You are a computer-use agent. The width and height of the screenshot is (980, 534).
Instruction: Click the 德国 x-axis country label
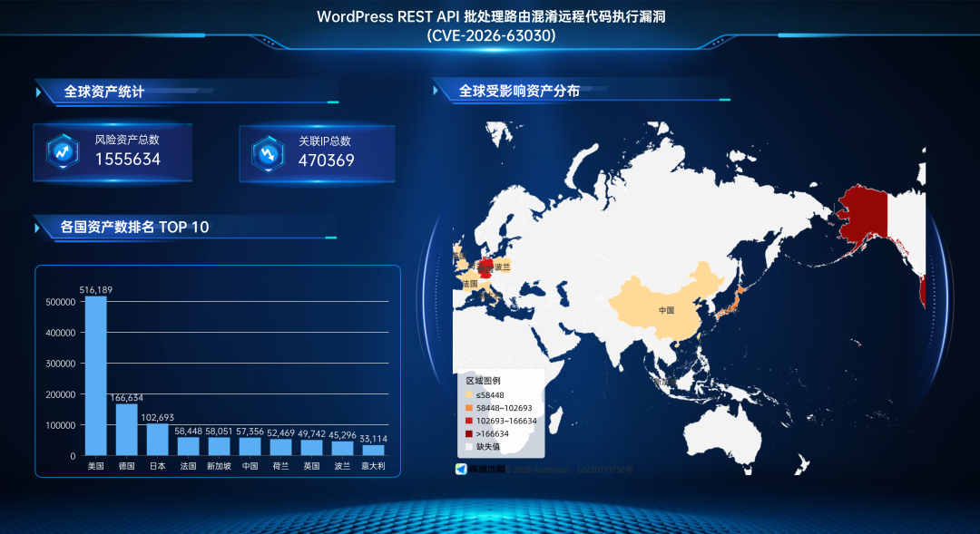[x=127, y=466]
